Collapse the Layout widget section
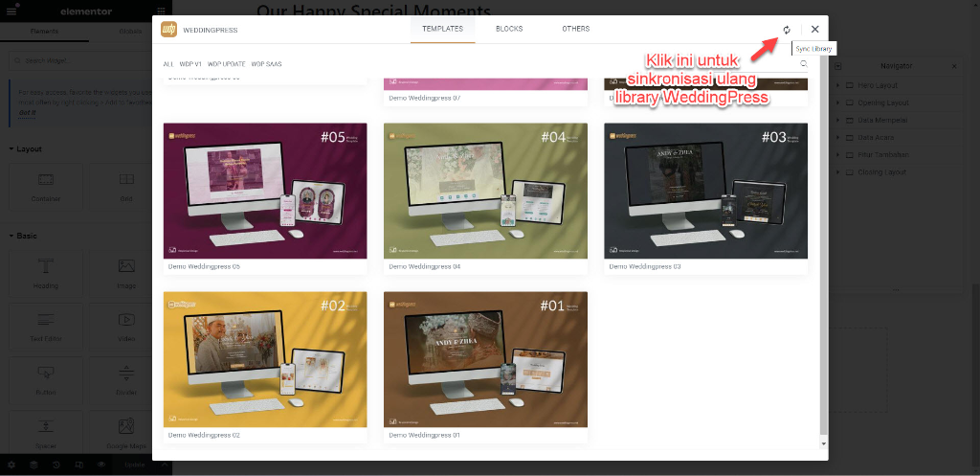 26,148
